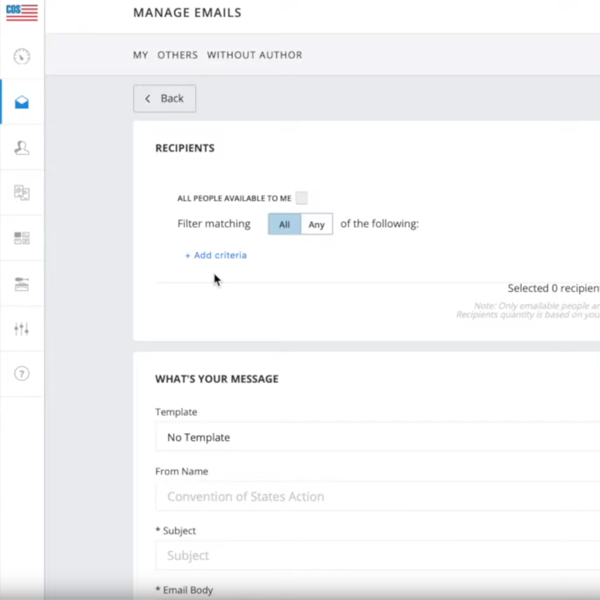The height and width of the screenshot is (600, 600).
Task: Click the Add criteria link
Action: [216, 255]
